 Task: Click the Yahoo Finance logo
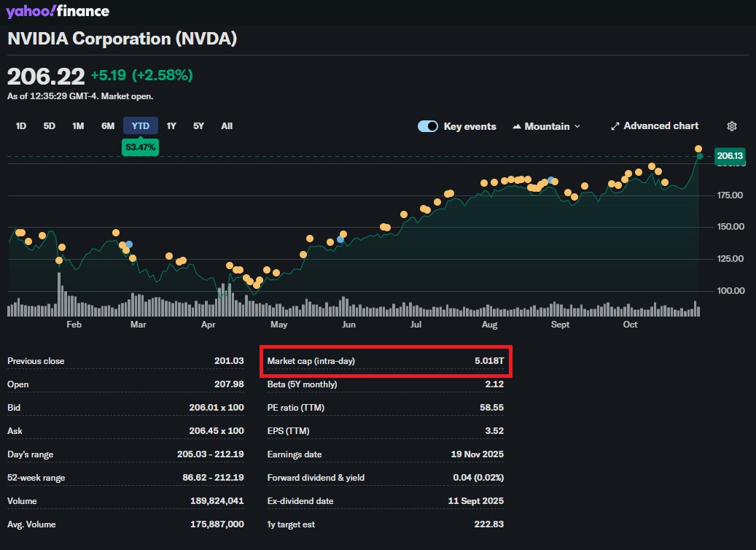[x=57, y=11]
